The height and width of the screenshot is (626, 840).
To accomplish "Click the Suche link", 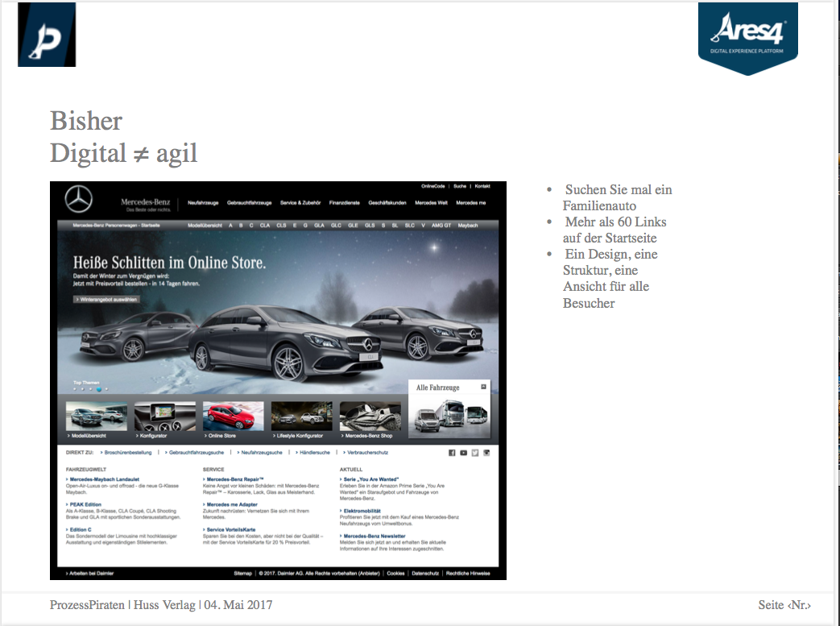I will click(460, 186).
